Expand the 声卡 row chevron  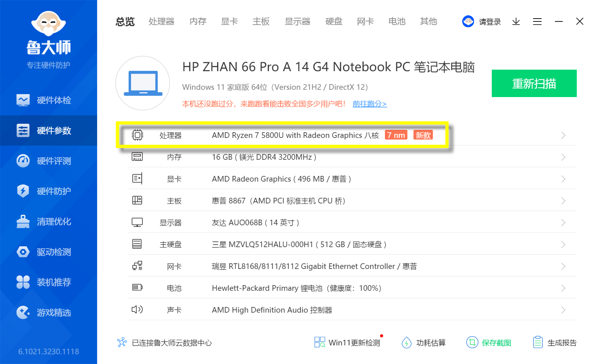click(x=563, y=310)
